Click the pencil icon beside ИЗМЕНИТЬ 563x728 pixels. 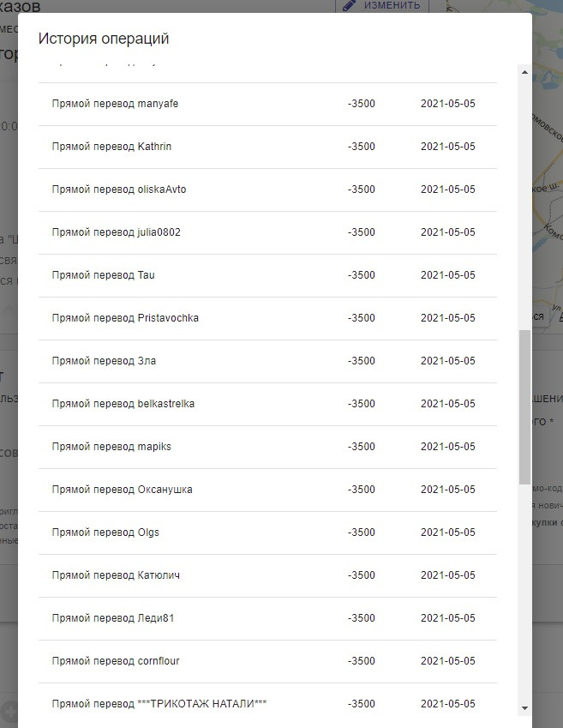coord(349,5)
